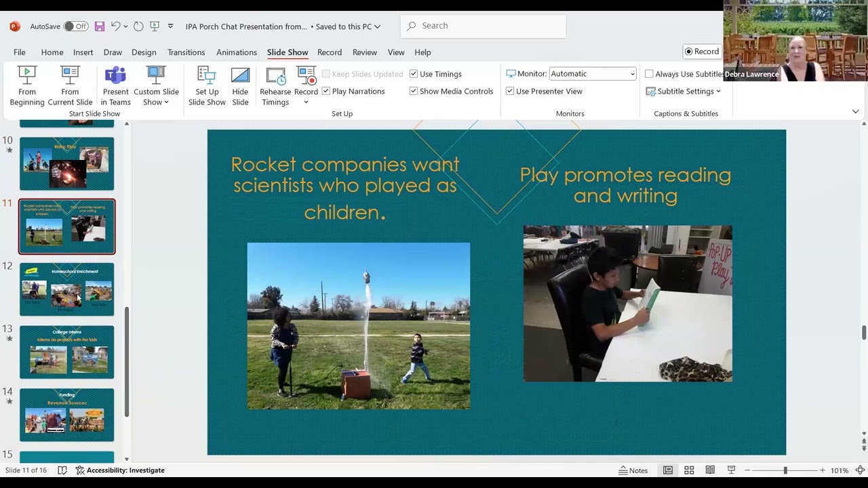Screen dimensions: 868x488
Task: Click the Search box
Action: click(x=484, y=26)
